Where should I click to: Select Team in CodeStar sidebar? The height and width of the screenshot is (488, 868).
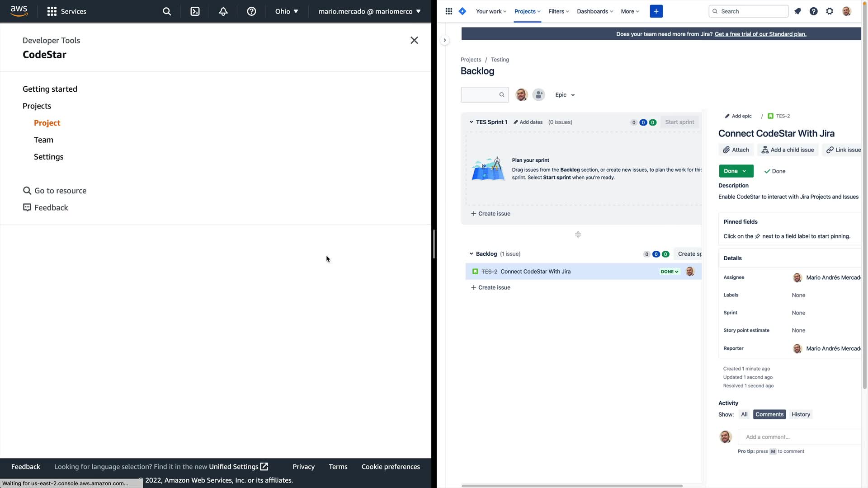tap(43, 140)
